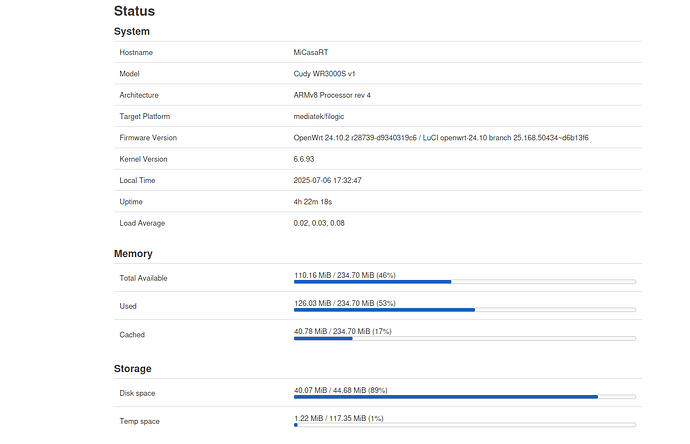Screen dimensions: 690x444
Task: Select the OpenWrt 24.10.2 firmware string
Action: coord(441,138)
